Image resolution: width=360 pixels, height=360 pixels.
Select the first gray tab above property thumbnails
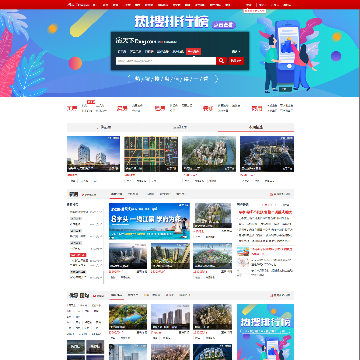(x=105, y=127)
